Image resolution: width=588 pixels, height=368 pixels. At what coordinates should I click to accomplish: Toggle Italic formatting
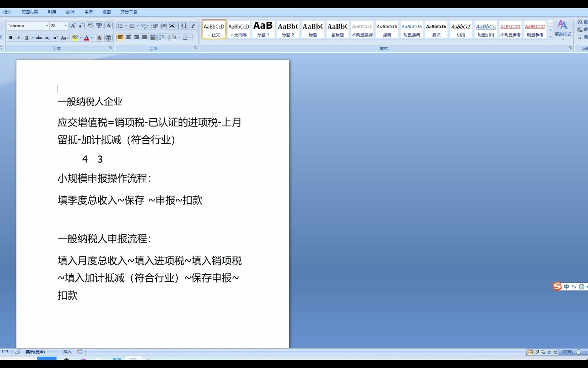19,38
